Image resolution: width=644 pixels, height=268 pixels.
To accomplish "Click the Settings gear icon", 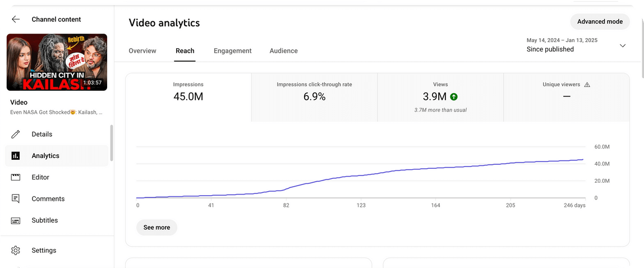I will pyautogui.click(x=16, y=251).
